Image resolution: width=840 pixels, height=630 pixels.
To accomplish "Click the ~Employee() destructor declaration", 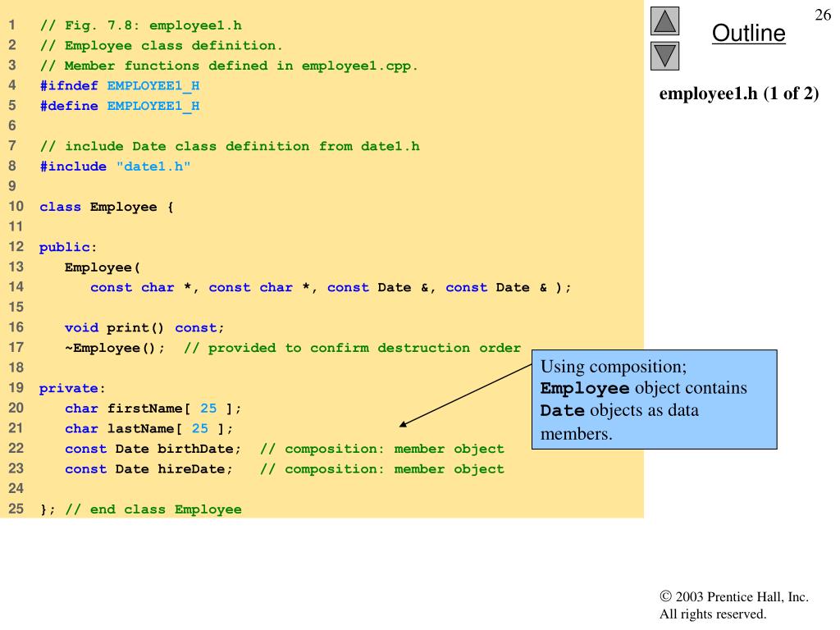I will tap(115, 348).
